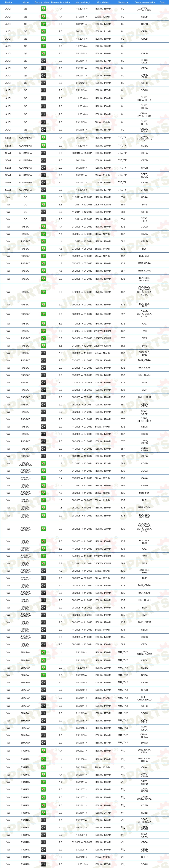
Task: Click the Oznaczenie silnika column header
Action: click(x=145, y=2)
